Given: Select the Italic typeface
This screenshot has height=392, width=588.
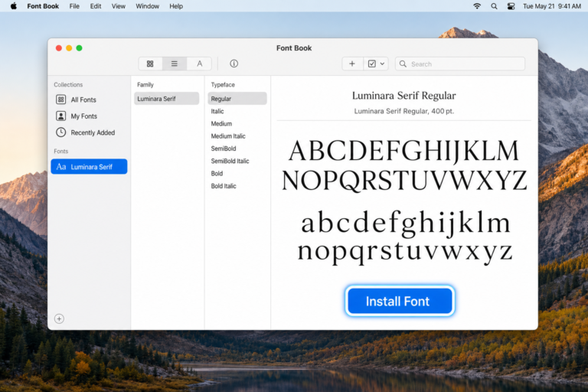Looking at the screenshot, I should [x=217, y=112].
